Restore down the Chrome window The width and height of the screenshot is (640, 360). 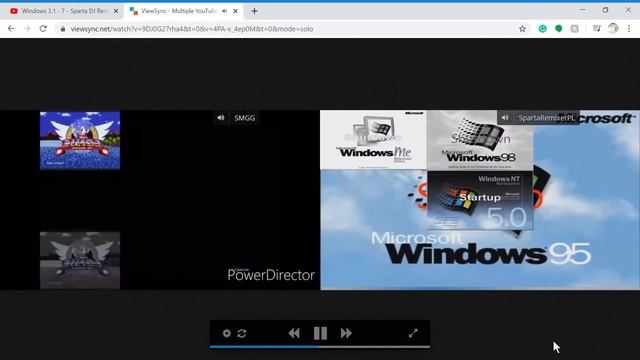click(x=605, y=10)
